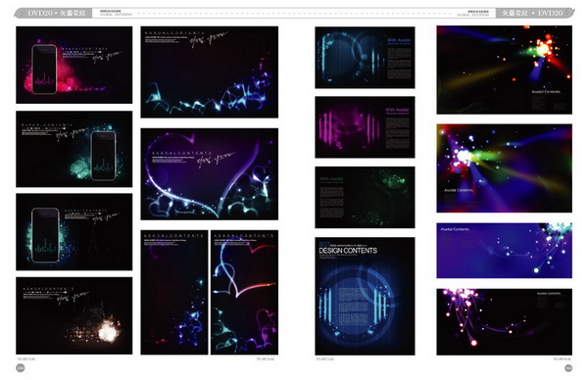Select the blue circles With Asadal thumbnail
This screenshot has height=380, width=588.
tap(365, 58)
